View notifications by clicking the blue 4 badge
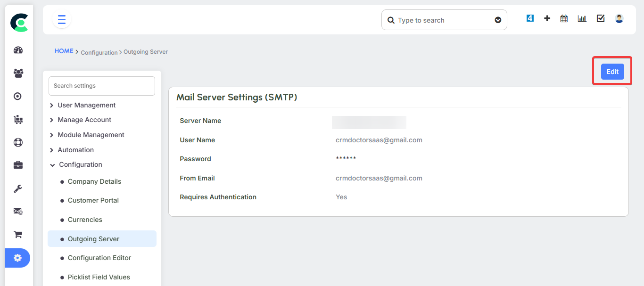Image resolution: width=644 pixels, height=286 pixels. (530, 18)
